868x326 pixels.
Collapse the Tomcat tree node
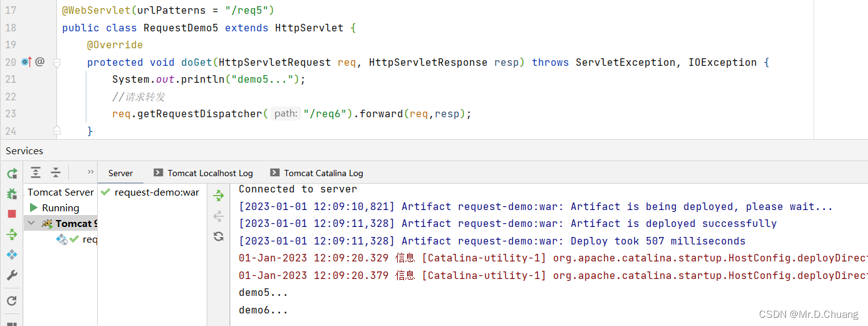(31, 223)
